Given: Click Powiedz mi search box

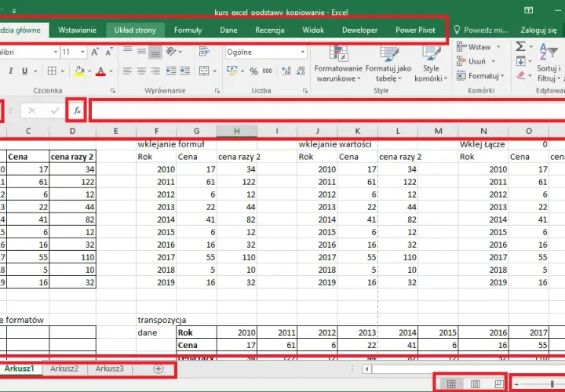Looking at the screenshot, I should coord(481,31).
